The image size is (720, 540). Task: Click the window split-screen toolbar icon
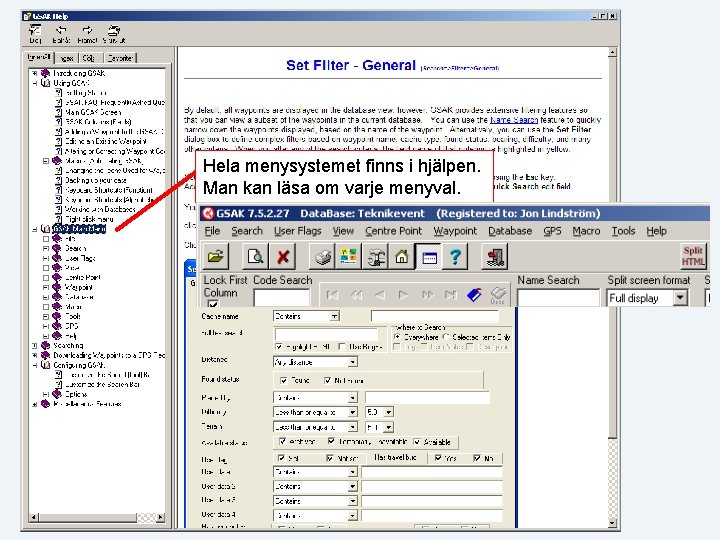click(429, 256)
